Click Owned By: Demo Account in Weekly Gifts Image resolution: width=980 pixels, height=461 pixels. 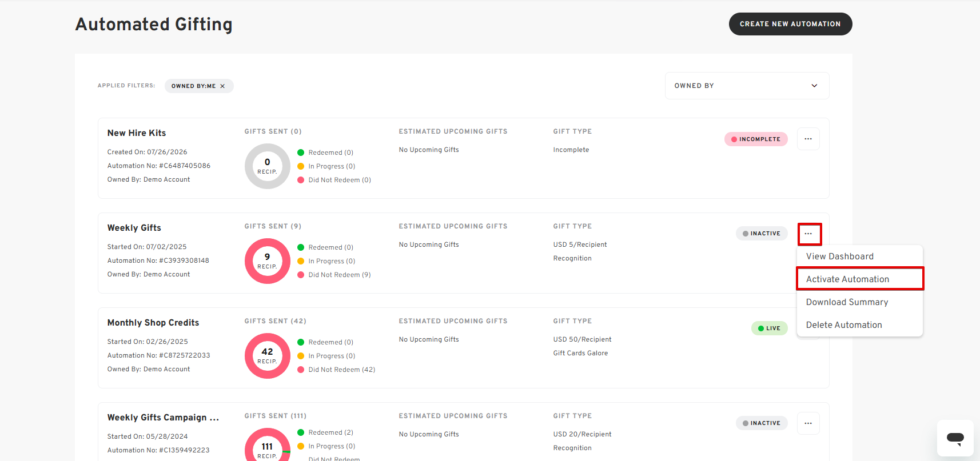pyautogui.click(x=149, y=274)
